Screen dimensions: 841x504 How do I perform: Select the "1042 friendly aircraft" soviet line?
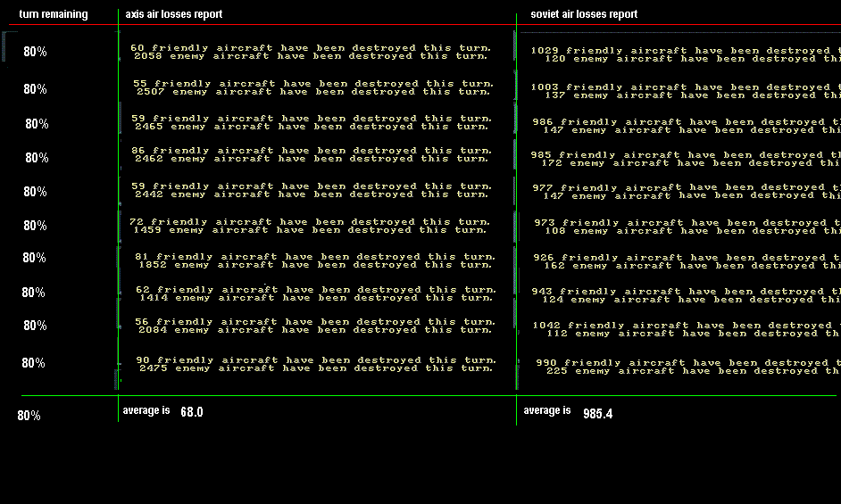point(687,326)
